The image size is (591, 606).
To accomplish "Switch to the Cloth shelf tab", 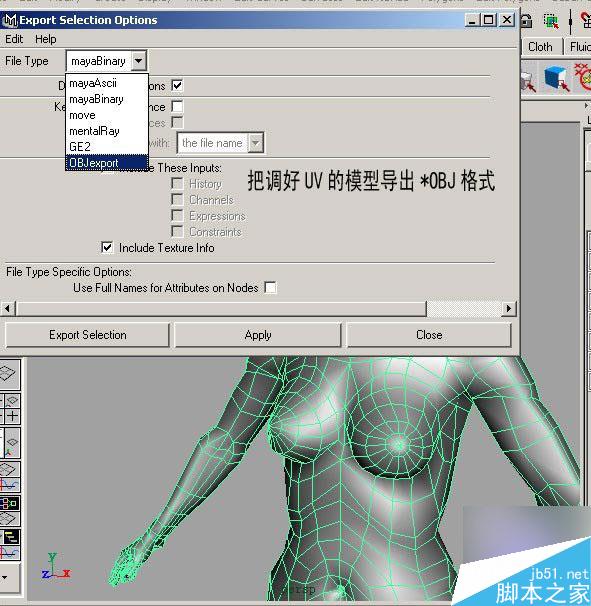I will (540, 47).
